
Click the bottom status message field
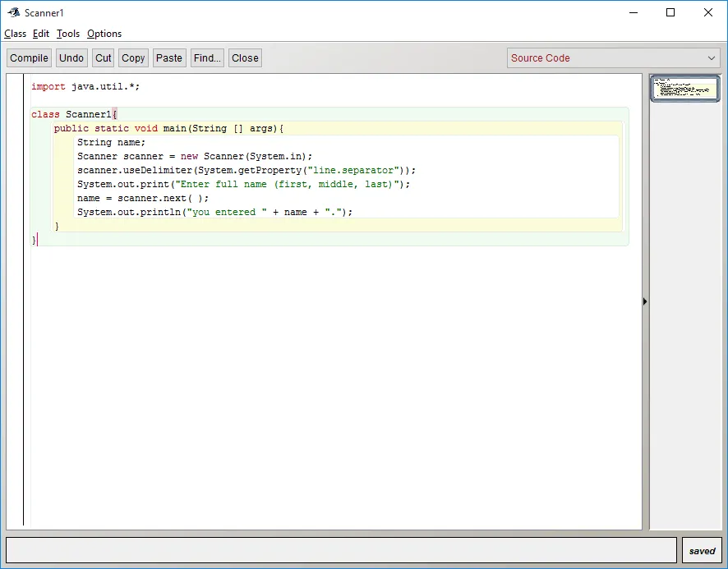click(341, 550)
